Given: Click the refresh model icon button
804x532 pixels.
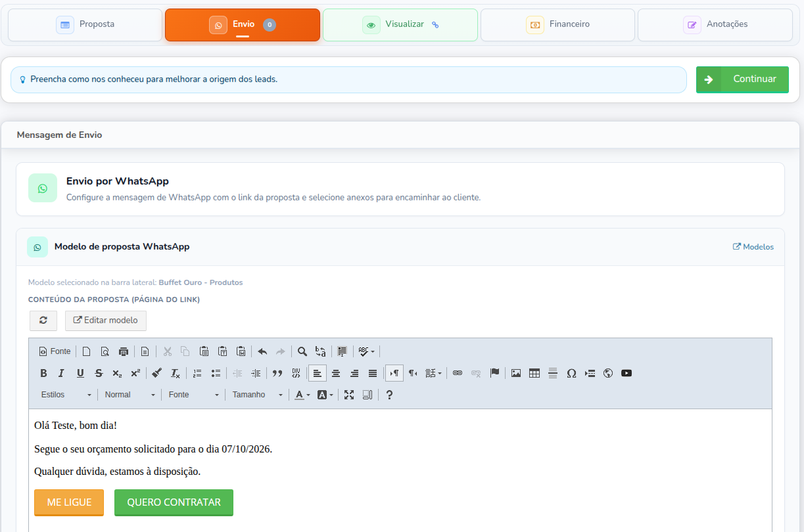Looking at the screenshot, I should pyautogui.click(x=43, y=321).
